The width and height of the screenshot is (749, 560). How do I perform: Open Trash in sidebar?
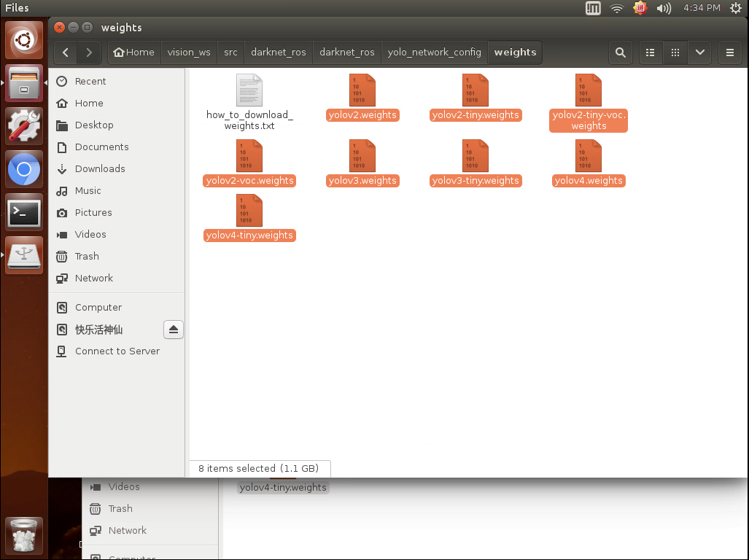tap(87, 257)
